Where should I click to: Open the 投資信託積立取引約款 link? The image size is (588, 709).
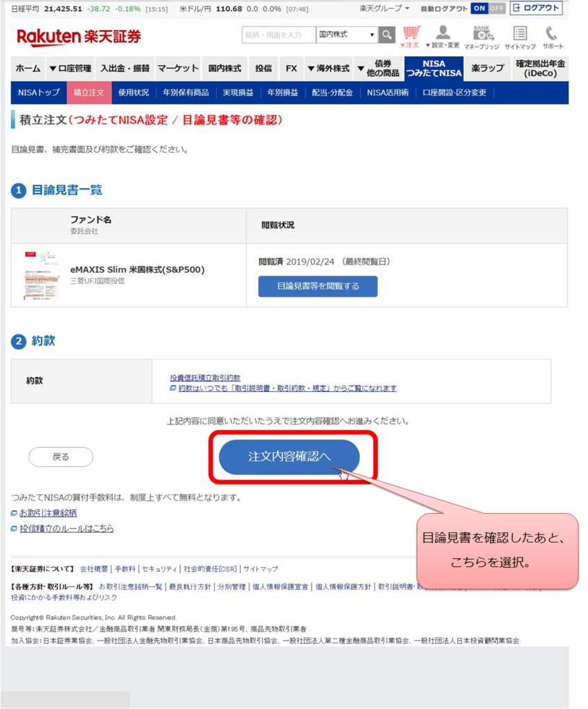coord(205,377)
